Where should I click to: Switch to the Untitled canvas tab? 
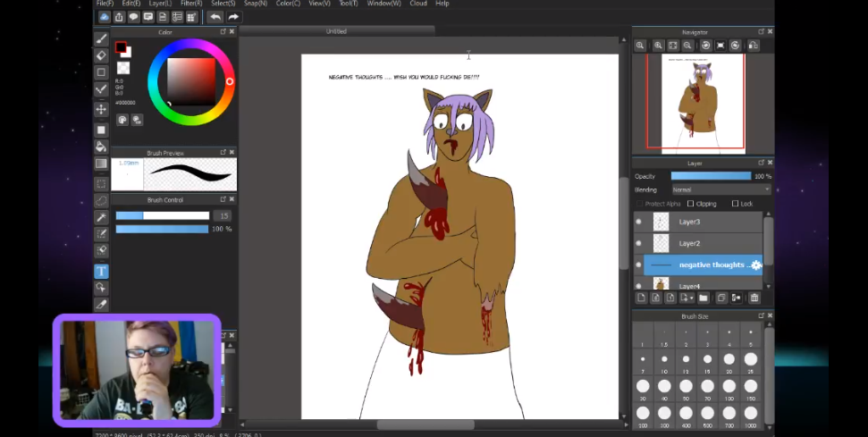coord(336,31)
